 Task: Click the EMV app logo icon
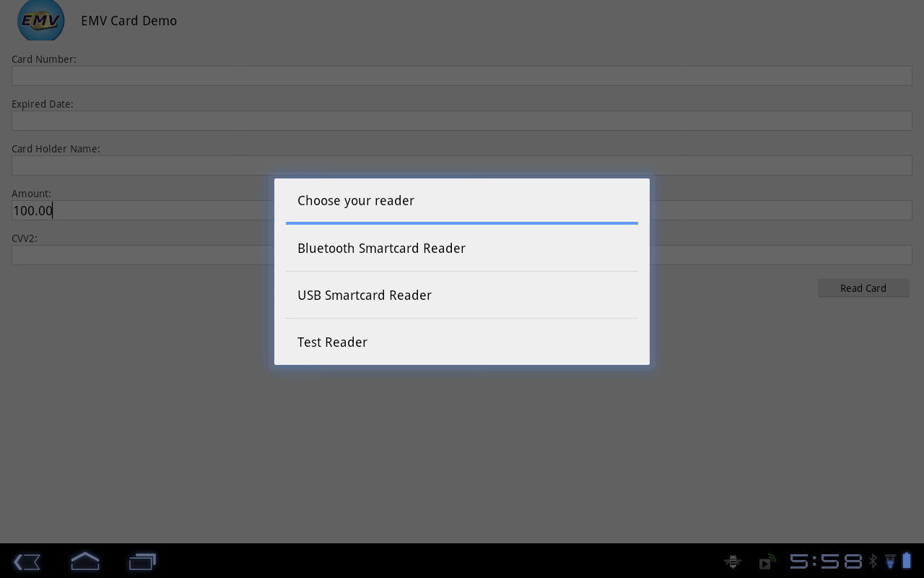[x=41, y=20]
